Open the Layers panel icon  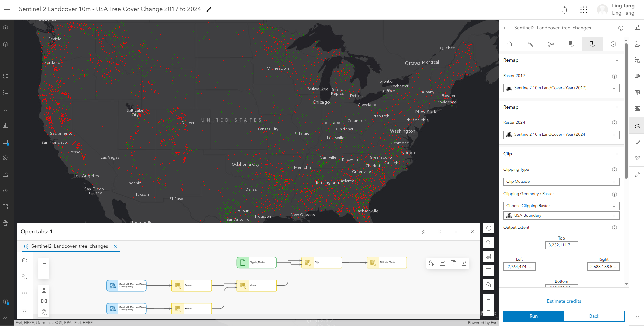[5, 44]
